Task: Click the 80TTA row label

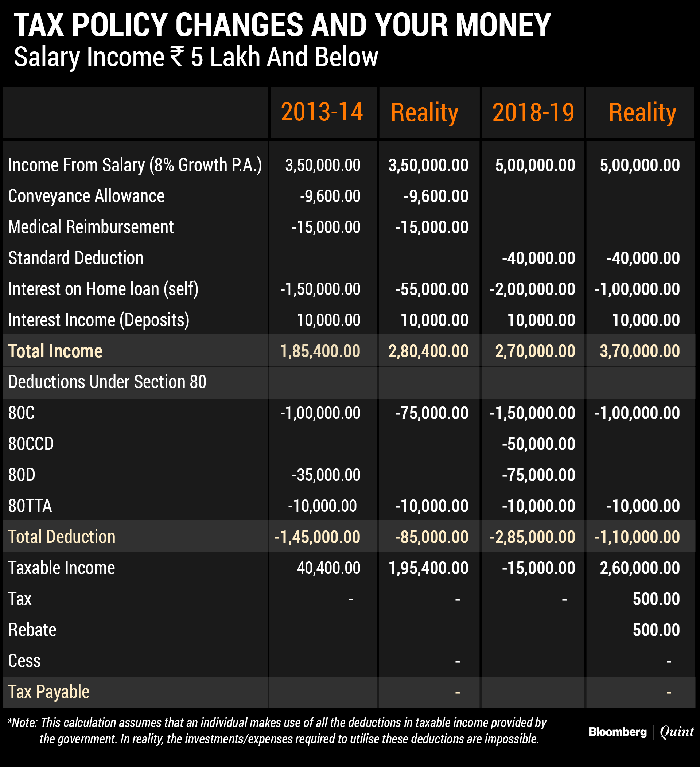Action: (x=30, y=506)
